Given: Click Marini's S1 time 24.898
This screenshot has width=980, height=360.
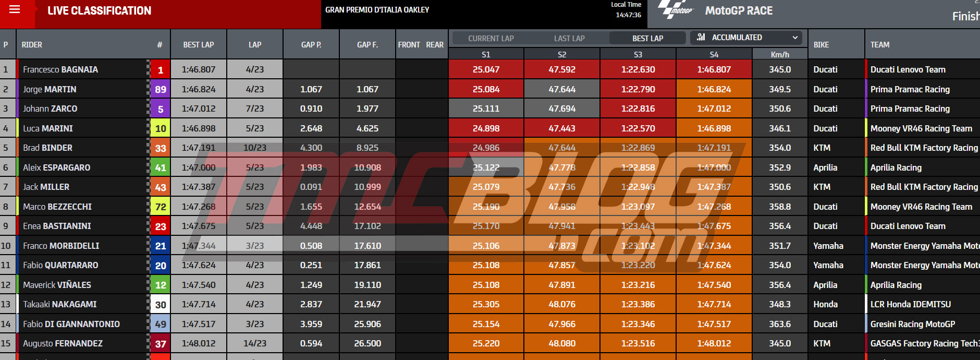Looking at the screenshot, I should pyautogui.click(x=486, y=128).
